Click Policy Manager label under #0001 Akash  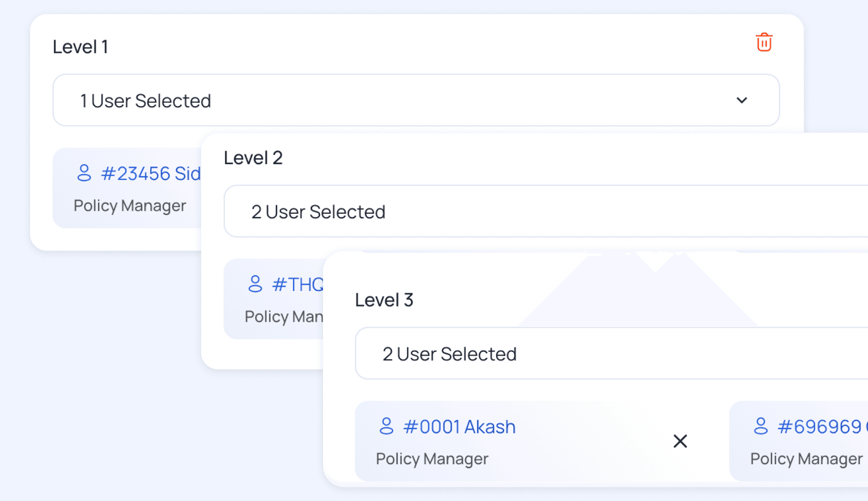(432, 459)
